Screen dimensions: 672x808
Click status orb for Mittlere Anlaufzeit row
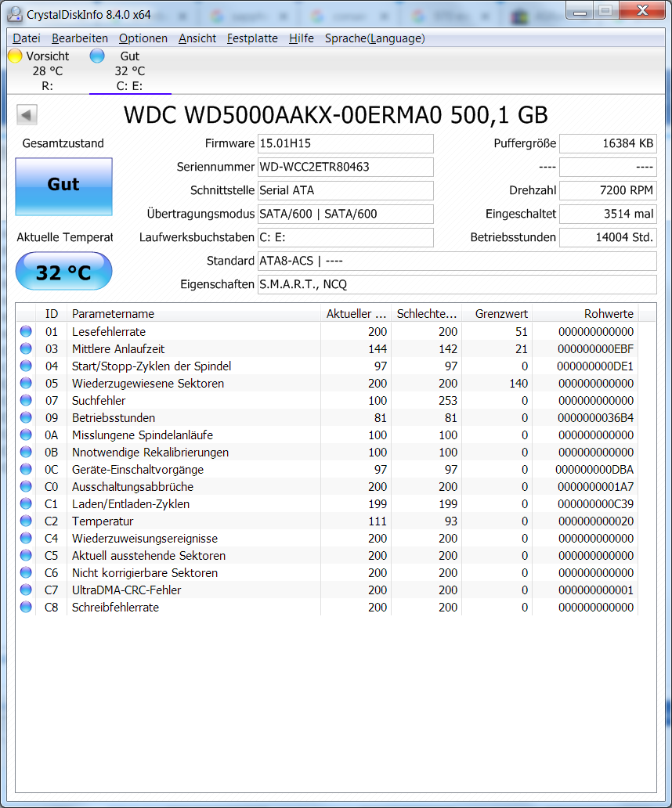pos(26,349)
